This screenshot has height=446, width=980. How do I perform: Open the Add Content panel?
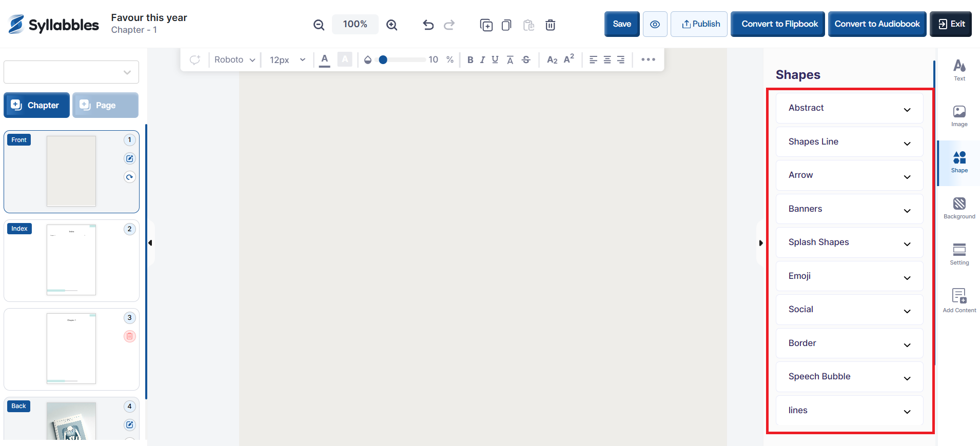pyautogui.click(x=959, y=300)
